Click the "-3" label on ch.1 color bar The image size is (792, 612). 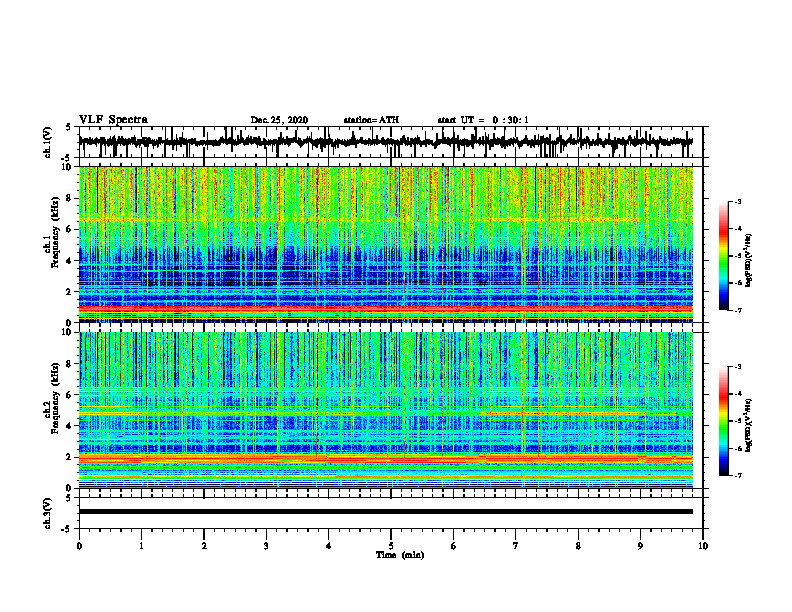point(737,201)
